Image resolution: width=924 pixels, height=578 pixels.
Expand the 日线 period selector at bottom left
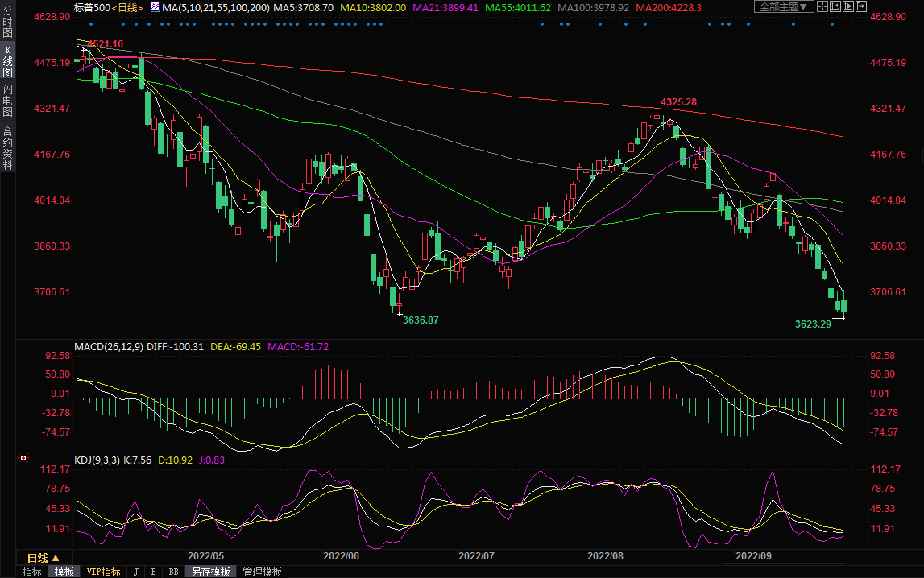tap(44, 558)
